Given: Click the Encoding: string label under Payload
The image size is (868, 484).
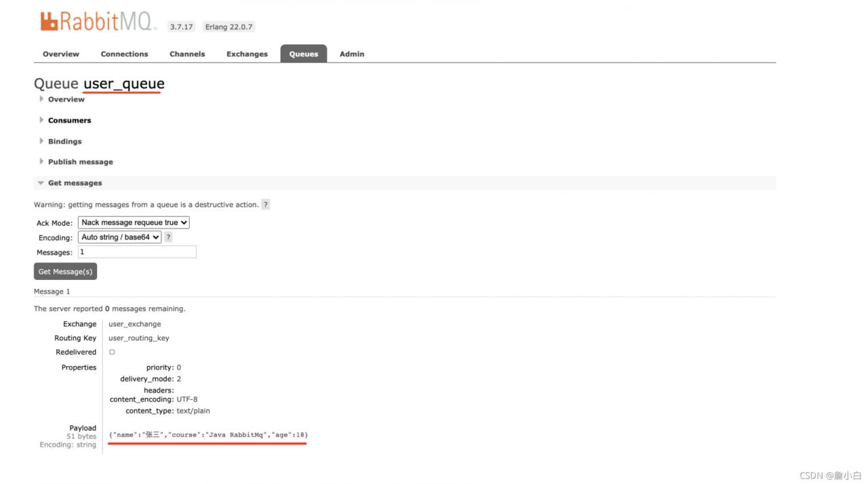Looking at the screenshot, I should pyautogui.click(x=68, y=445).
